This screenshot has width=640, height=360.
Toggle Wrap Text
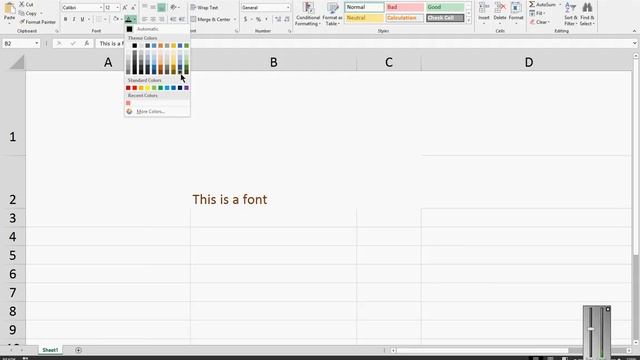coord(204,7)
